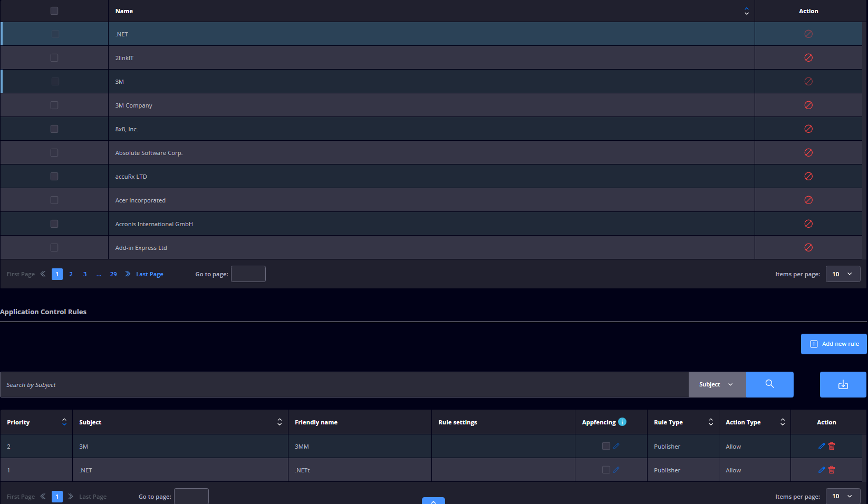
Task: Check the 3M Company row checkbox
Action: click(x=54, y=105)
